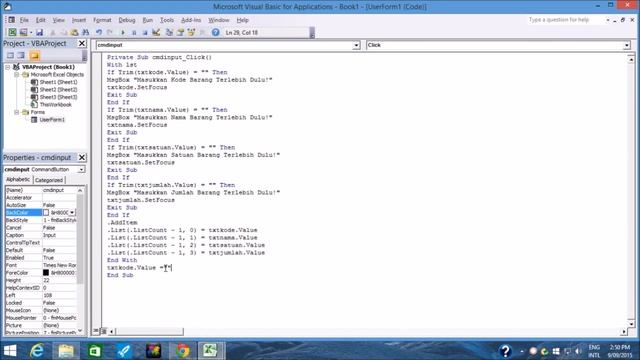This screenshot has width=640, height=360.
Task: Click the control menu icon left of File
Action: coord(11,20)
